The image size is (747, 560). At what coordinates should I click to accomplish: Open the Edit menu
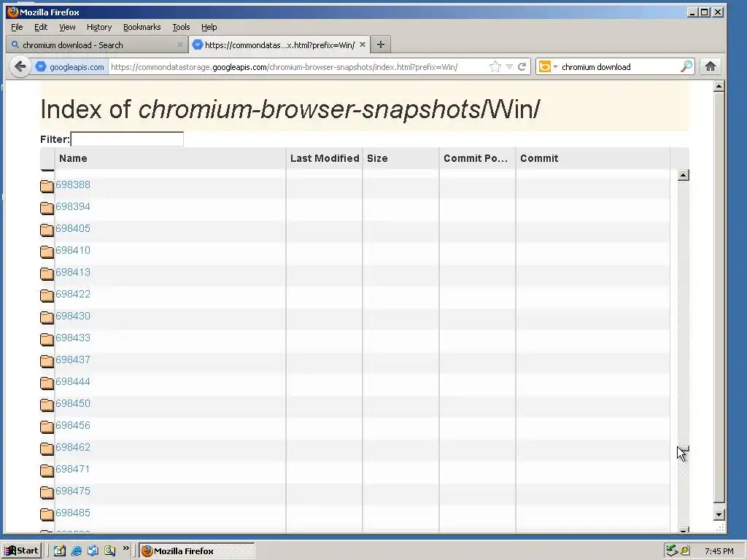pyautogui.click(x=41, y=27)
